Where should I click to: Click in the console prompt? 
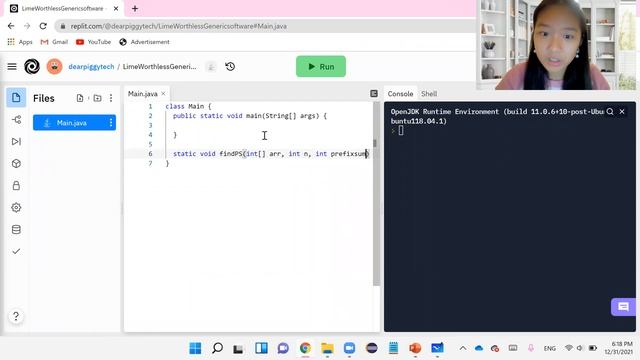[401, 131]
